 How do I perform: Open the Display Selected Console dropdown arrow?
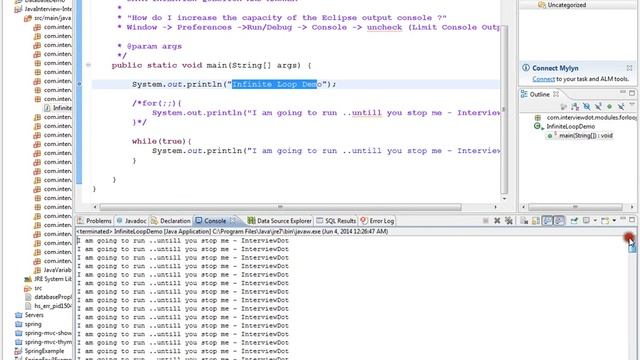[595, 221]
